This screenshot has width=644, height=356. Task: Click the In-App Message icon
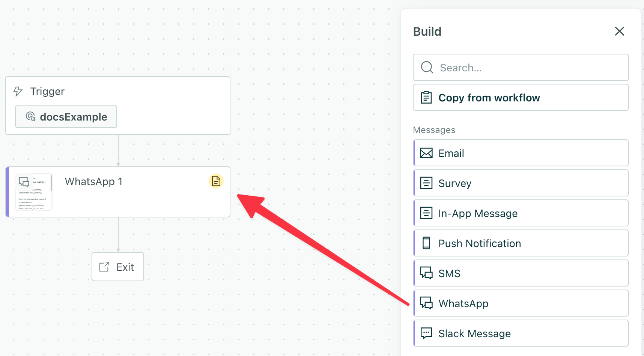(x=426, y=213)
